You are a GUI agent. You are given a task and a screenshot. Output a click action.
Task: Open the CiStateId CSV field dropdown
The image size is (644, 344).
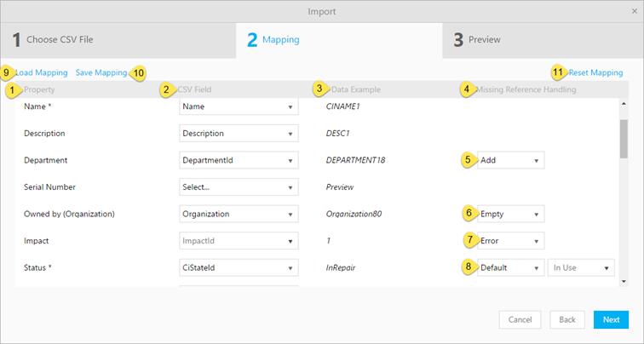coord(239,267)
